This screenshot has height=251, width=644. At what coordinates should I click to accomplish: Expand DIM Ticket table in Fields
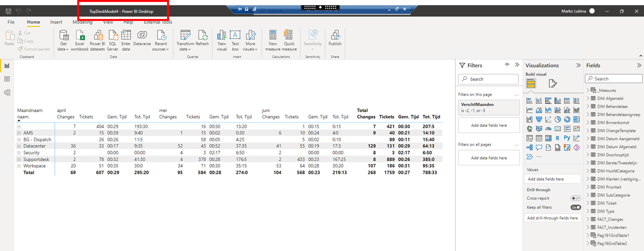coord(588,203)
